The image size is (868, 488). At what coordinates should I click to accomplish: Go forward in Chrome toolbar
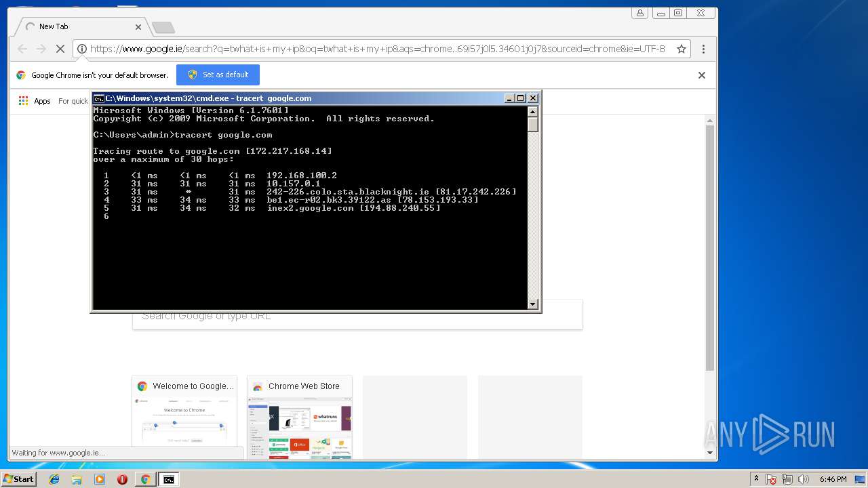(x=41, y=49)
